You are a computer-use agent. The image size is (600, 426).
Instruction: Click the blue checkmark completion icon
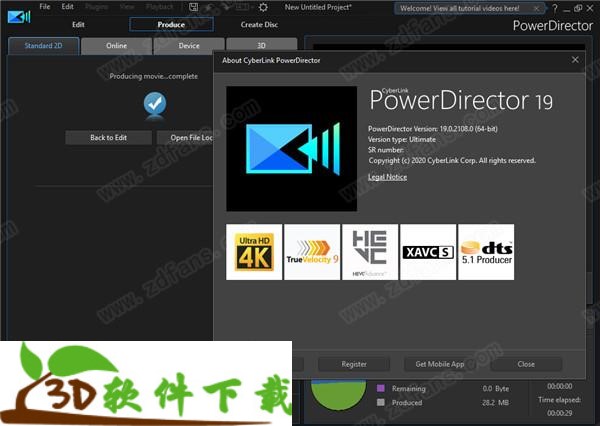155,103
